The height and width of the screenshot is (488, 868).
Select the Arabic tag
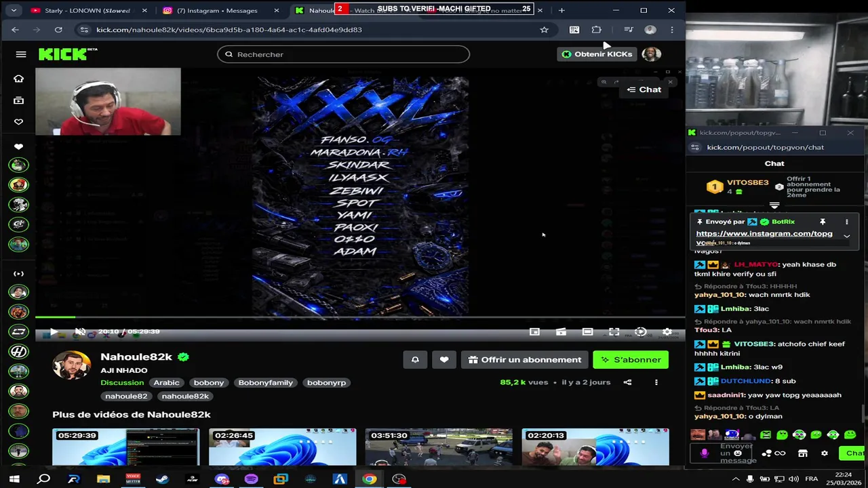166,383
